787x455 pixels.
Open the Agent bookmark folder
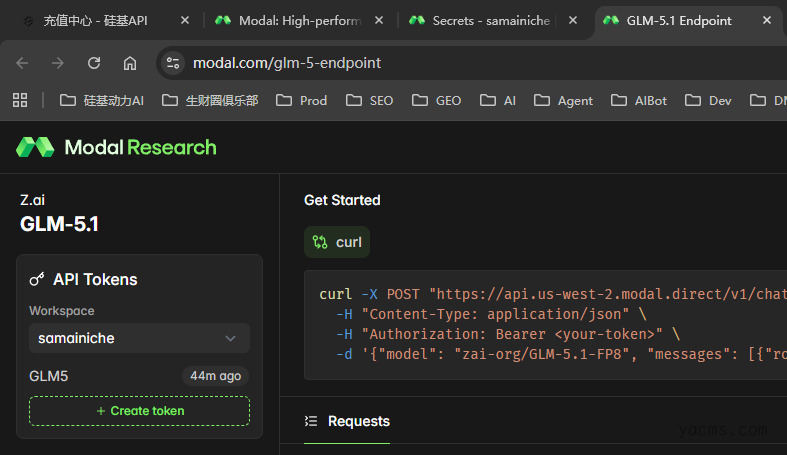point(564,100)
